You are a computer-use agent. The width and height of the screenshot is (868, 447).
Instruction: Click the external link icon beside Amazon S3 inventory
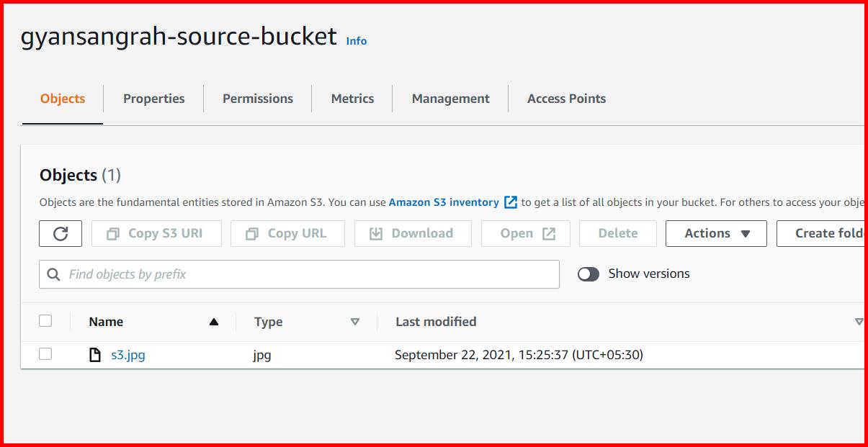[x=511, y=202]
